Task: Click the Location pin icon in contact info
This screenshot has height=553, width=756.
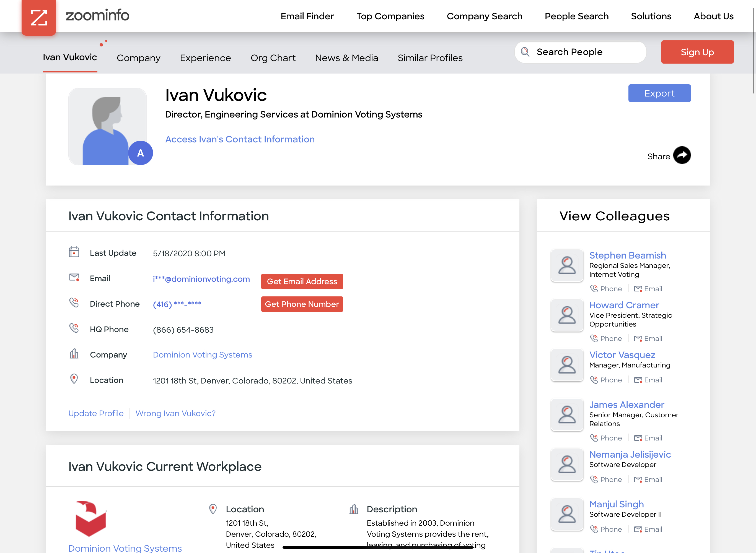Action: coord(74,379)
